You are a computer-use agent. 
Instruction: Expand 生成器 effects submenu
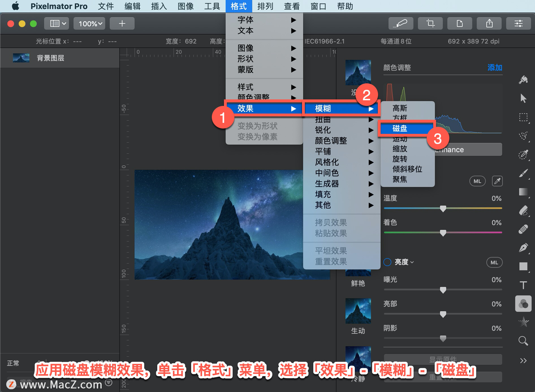click(x=342, y=184)
